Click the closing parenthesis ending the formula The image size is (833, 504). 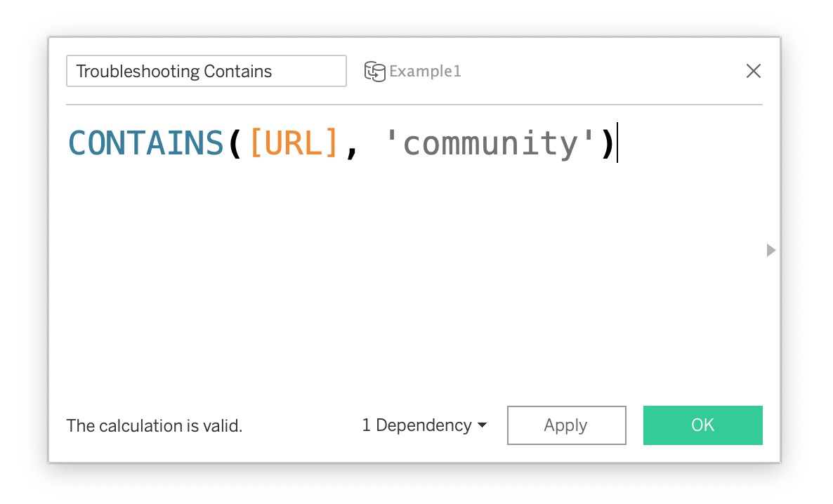tap(608, 143)
